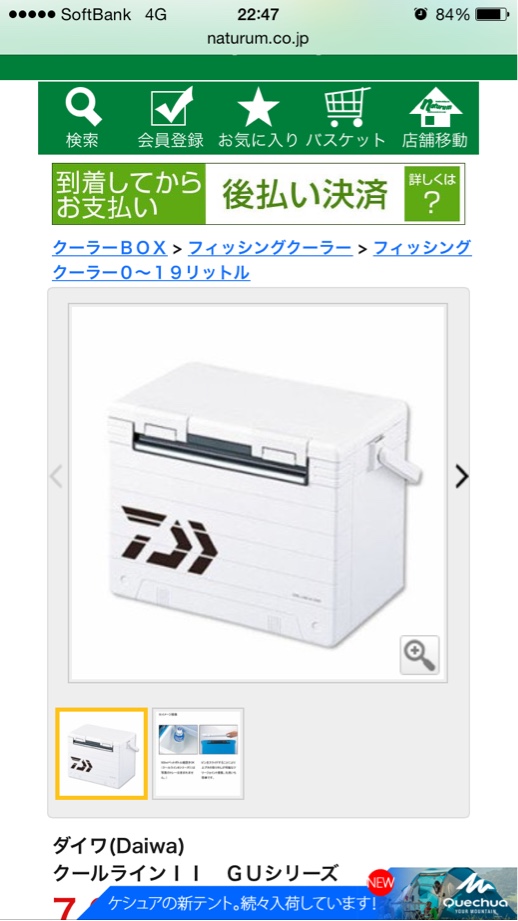Select the second feature details thumbnail

pyautogui.click(x=198, y=754)
